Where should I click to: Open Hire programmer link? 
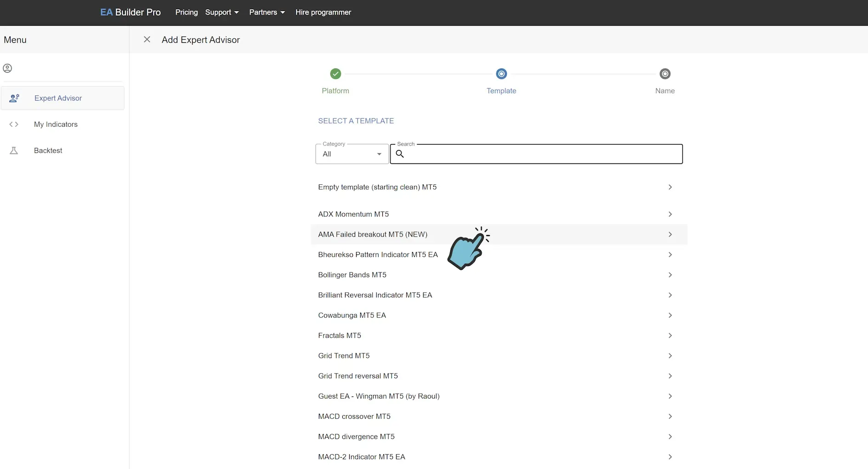(x=323, y=12)
